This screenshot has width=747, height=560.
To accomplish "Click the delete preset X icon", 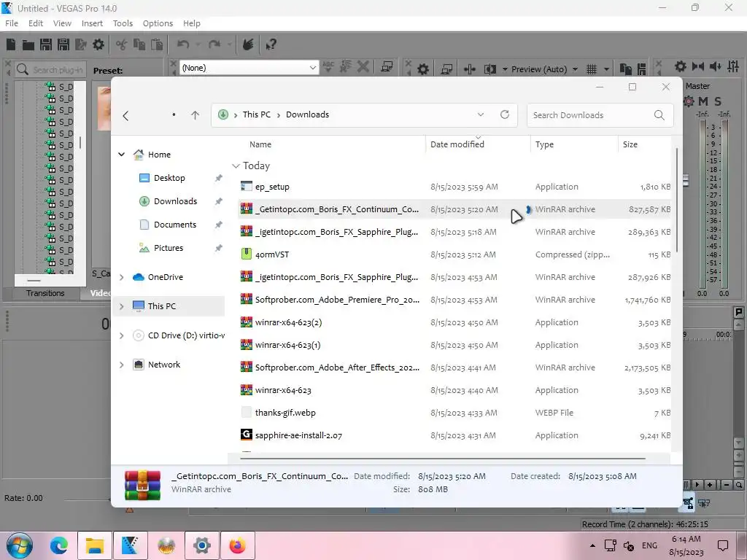I will 363,67.
